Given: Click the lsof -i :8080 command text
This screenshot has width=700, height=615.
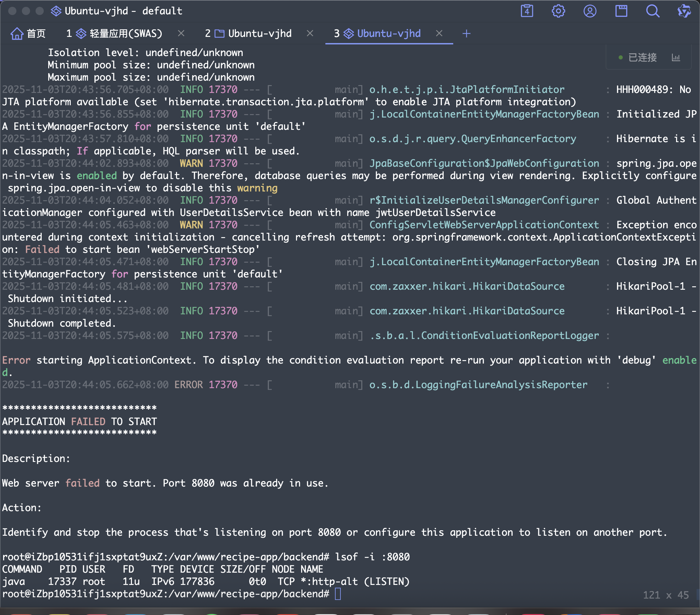Looking at the screenshot, I should (372, 557).
